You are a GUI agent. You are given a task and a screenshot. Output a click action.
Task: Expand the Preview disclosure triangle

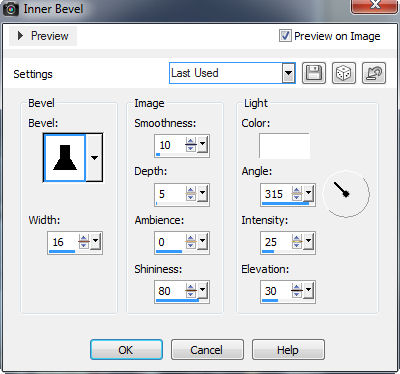(x=20, y=36)
